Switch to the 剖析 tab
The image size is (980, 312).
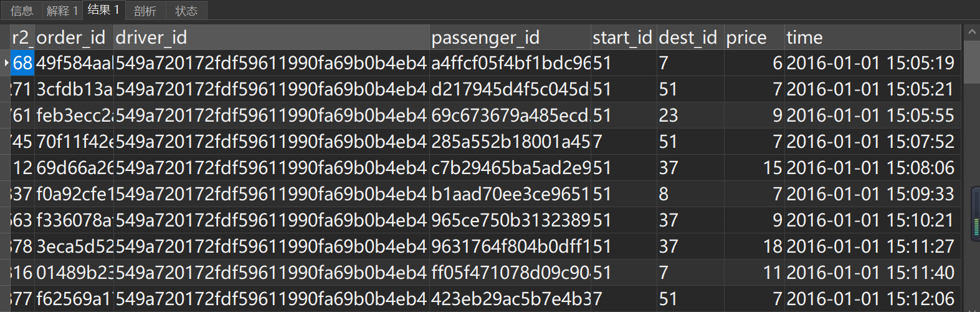tap(145, 11)
